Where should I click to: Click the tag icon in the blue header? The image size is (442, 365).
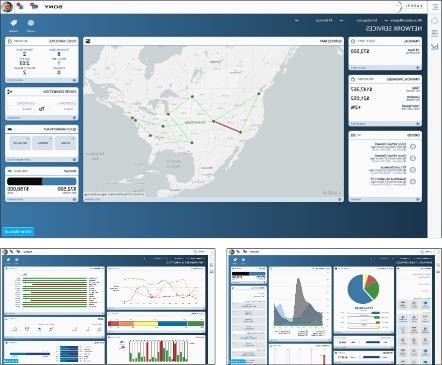(x=14, y=23)
